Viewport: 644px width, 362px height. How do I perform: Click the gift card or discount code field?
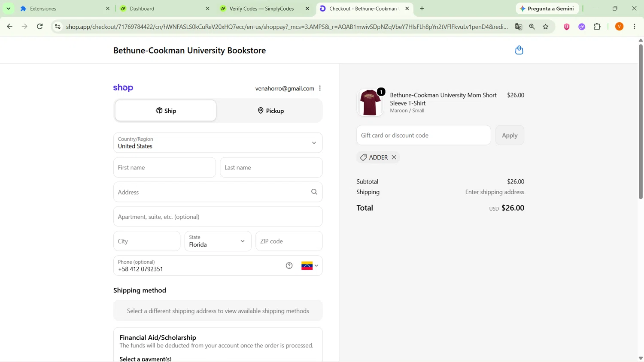424,135
